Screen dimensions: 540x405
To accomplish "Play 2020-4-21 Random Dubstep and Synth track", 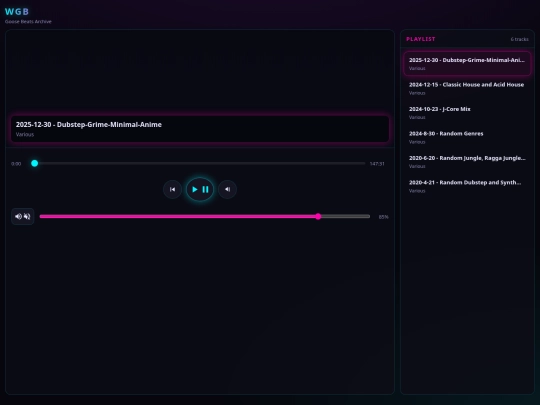I will [x=467, y=186].
